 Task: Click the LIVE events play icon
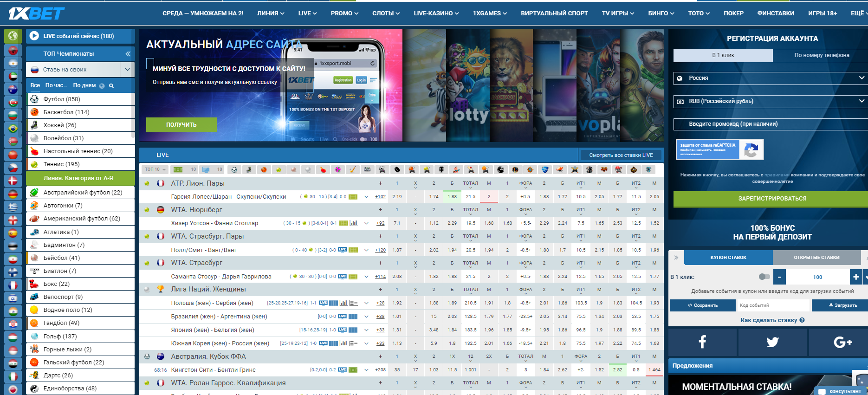[34, 36]
